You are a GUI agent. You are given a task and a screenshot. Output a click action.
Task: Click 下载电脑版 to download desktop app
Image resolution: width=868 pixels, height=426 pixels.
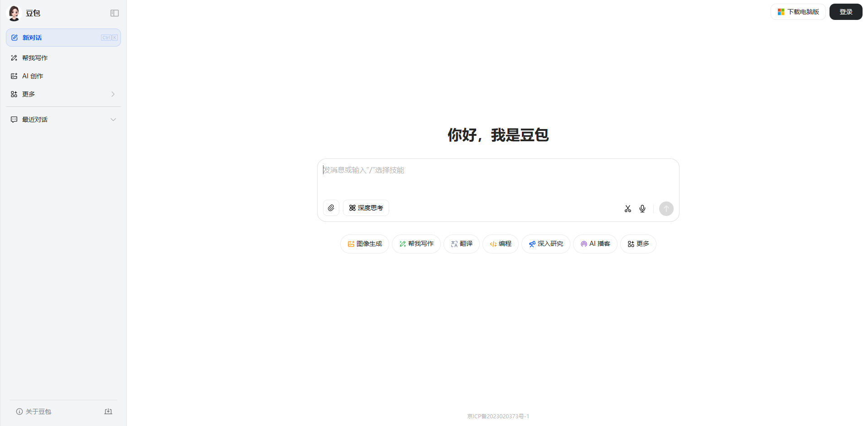click(x=798, y=12)
